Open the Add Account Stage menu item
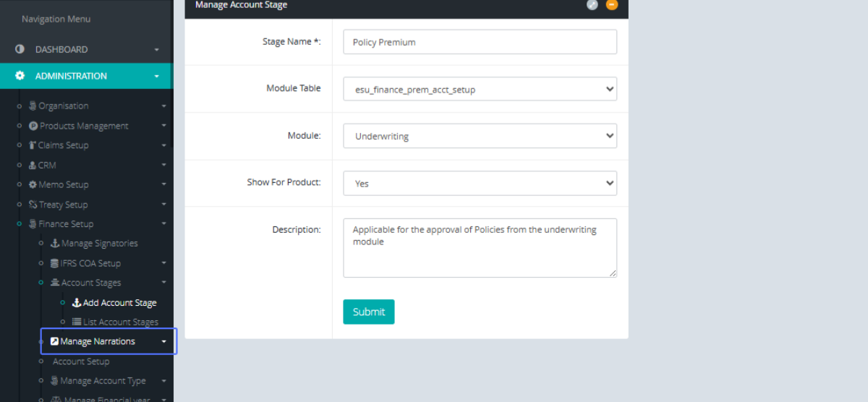The height and width of the screenshot is (402, 868). (x=119, y=303)
